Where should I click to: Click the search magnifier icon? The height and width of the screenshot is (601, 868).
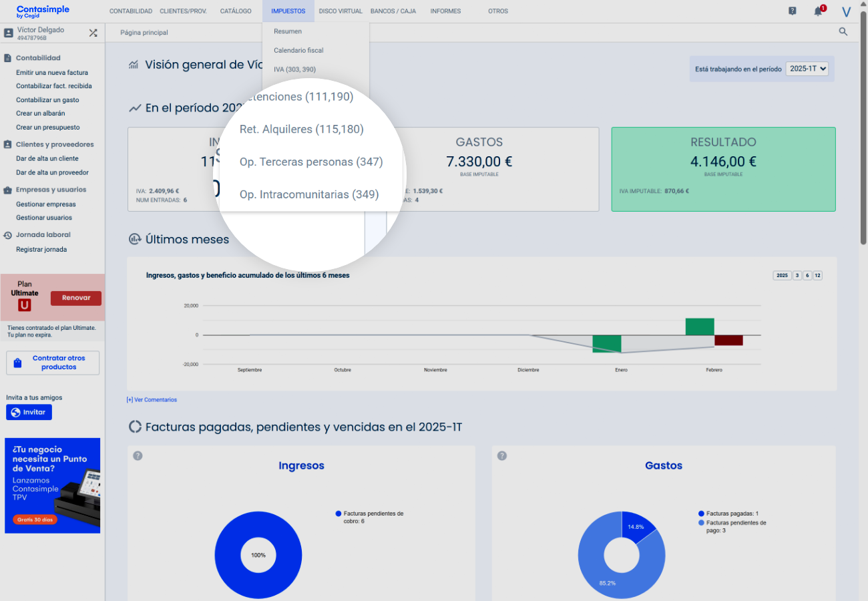pos(843,31)
